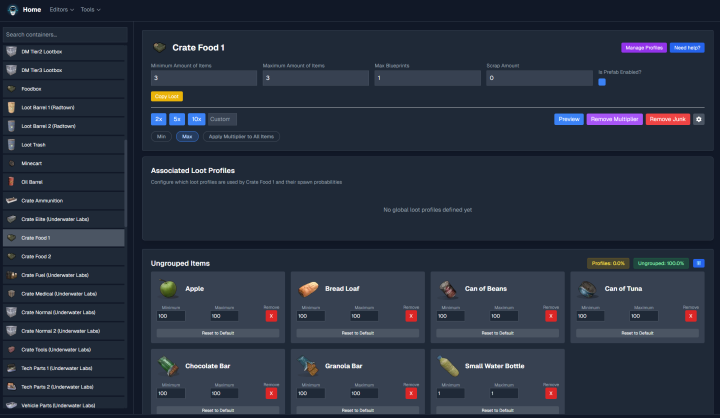
Task: Click the Granola Bar item icon
Action: [308, 366]
